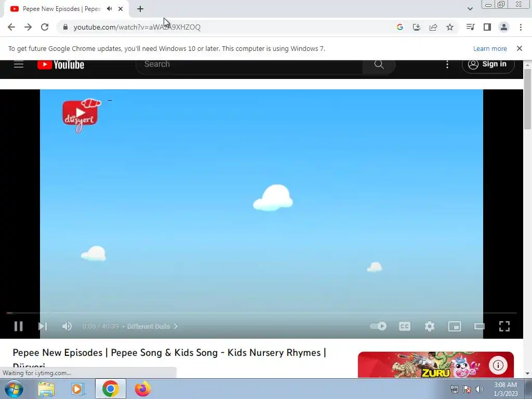The width and height of the screenshot is (532, 399).
Task: Expand the tab search dropdown arrow
Action: click(470, 9)
